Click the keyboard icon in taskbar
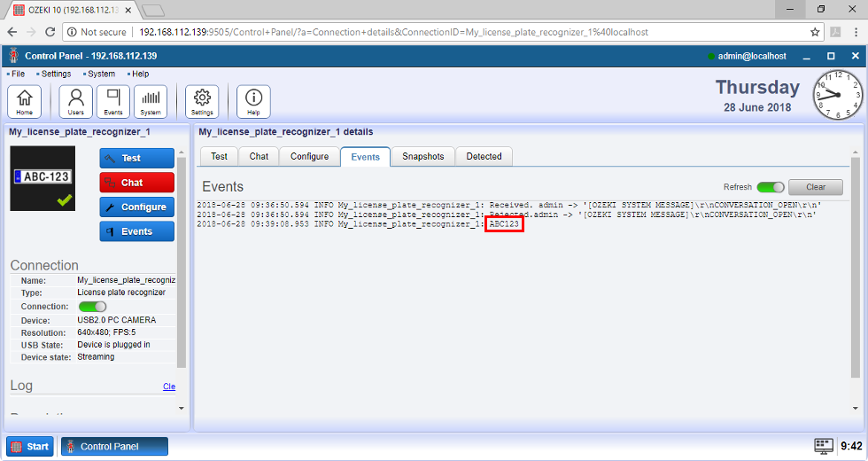This screenshot has height=461, width=868. click(823, 445)
